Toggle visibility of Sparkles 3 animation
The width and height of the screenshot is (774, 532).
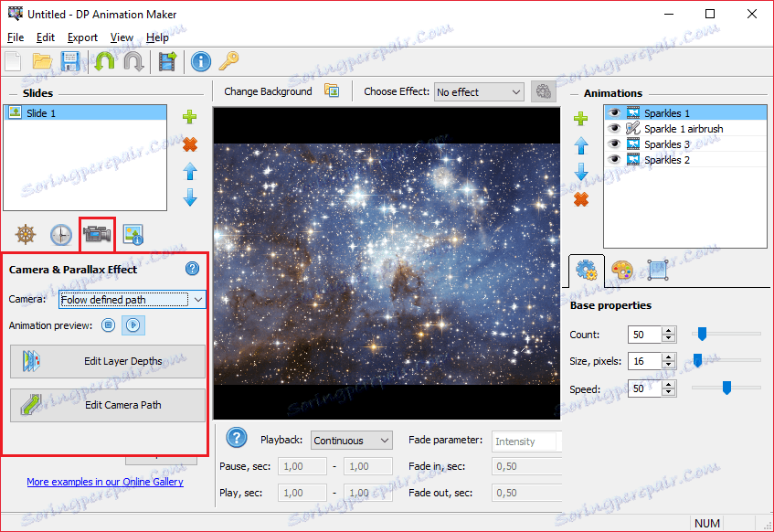614,144
